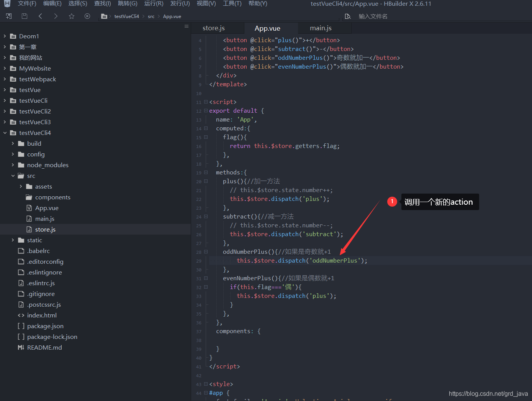
Task: Open the 跳转(G) menu
Action: click(128, 3)
